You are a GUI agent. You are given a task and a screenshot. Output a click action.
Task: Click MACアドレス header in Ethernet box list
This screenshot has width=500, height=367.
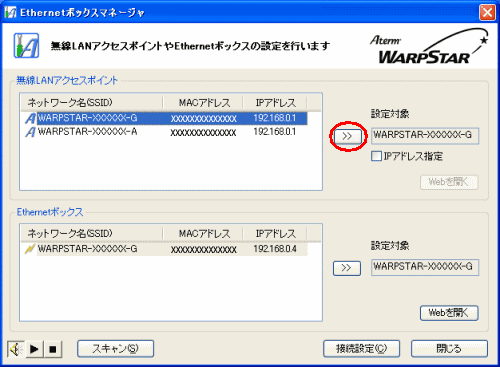(x=203, y=234)
